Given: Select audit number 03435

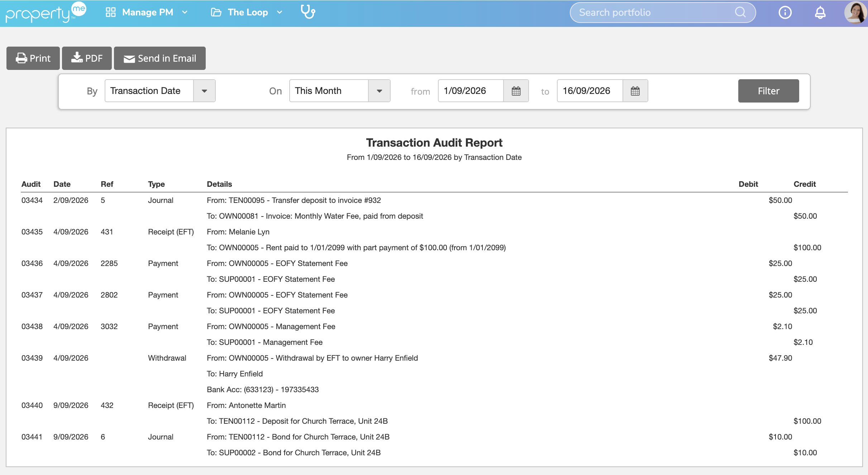Looking at the screenshot, I should click(32, 232).
